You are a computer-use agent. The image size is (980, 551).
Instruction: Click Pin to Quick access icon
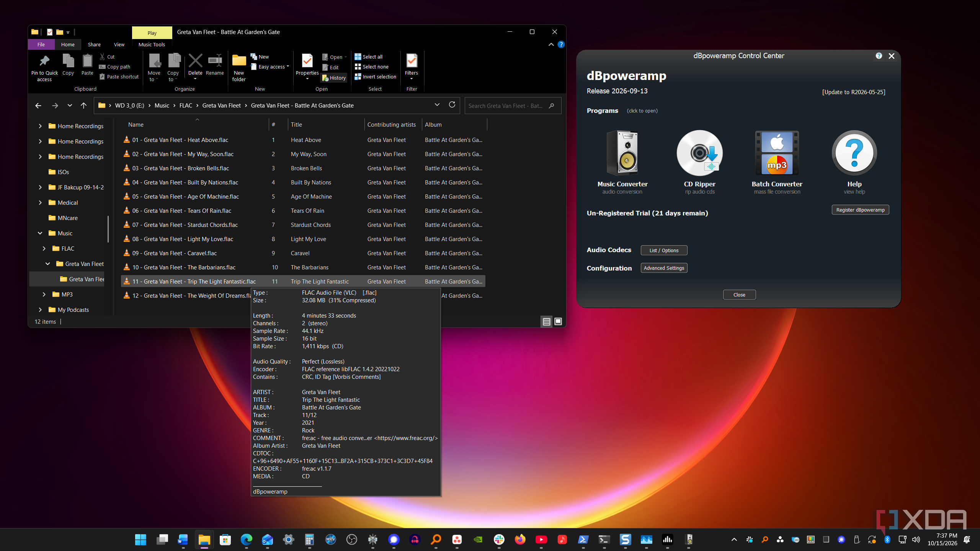click(44, 61)
